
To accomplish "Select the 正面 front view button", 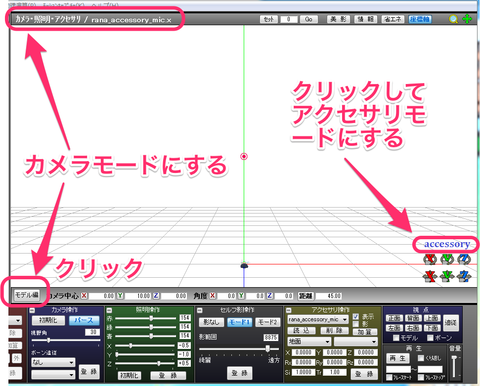I will click(x=394, y=318).
